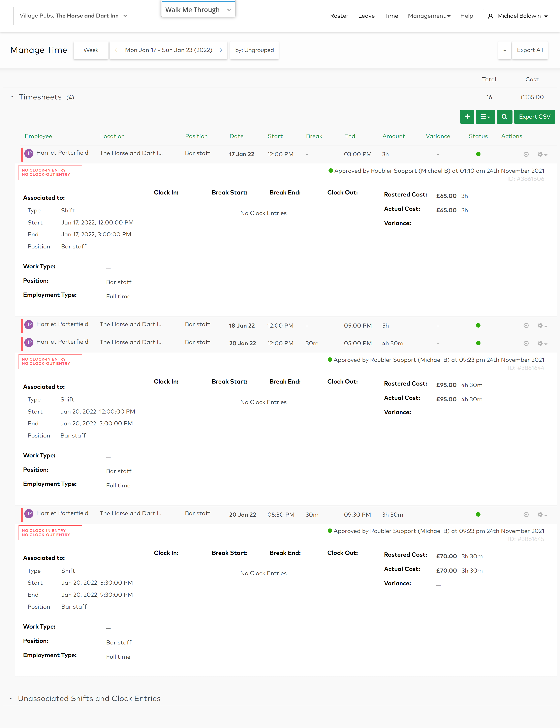Collapse the Timesheets section

click(x=12, y=97)
